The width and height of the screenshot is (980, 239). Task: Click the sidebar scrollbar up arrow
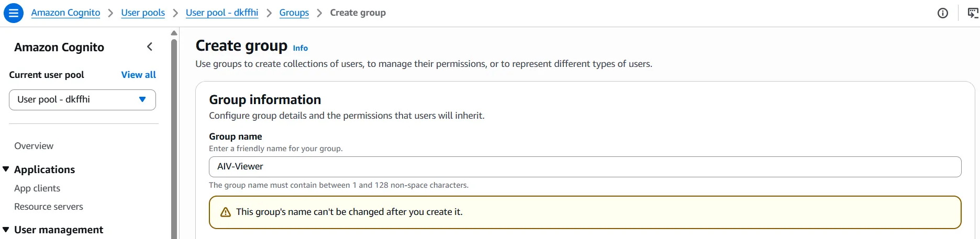(174, 33)
